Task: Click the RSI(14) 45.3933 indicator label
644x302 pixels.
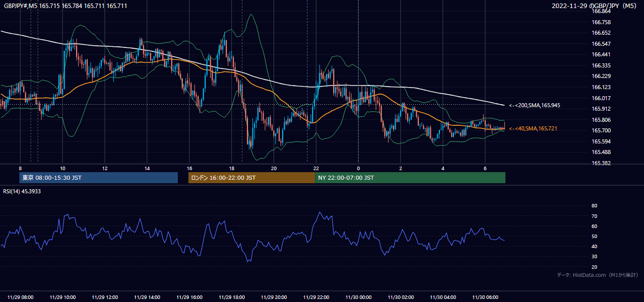Action: tap(22, 191)
